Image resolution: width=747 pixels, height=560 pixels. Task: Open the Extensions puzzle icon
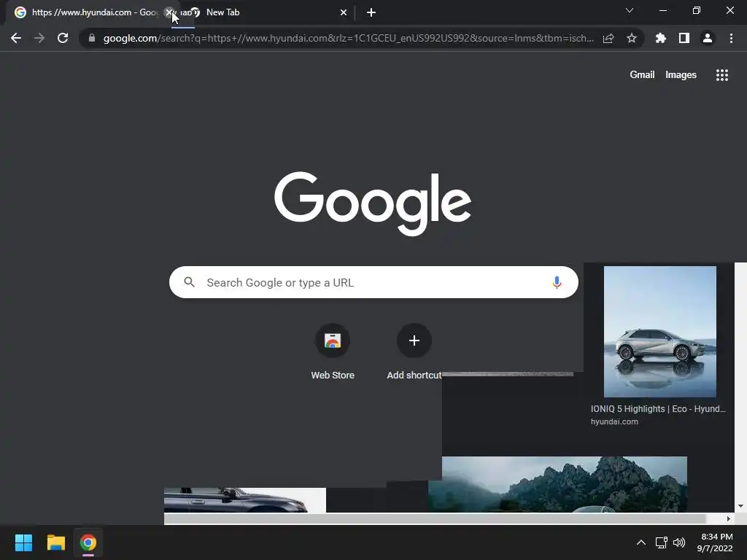click(661, 38)
